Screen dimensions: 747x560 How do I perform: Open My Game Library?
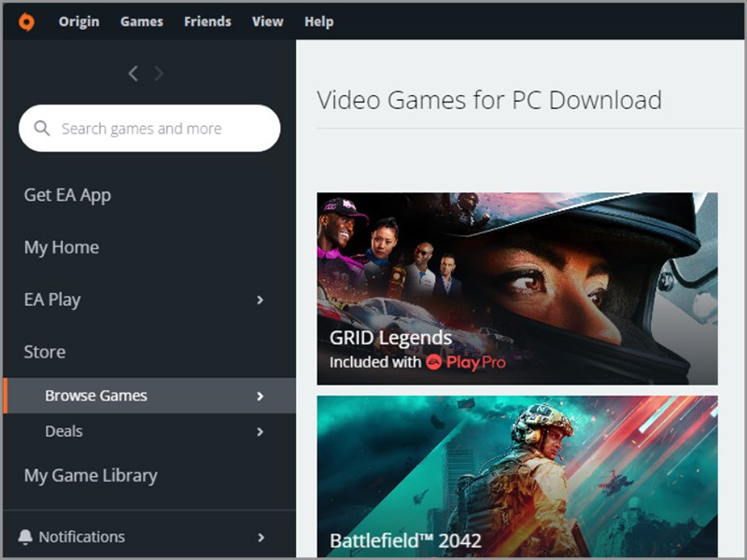(x=90, y=475)
